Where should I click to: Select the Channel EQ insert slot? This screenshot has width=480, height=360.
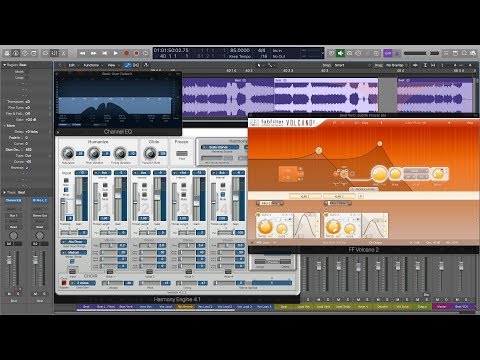tap(13, 200)
